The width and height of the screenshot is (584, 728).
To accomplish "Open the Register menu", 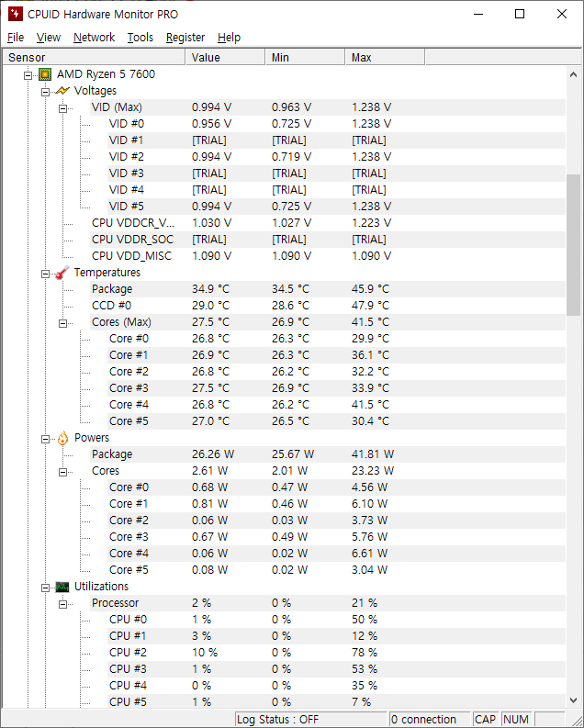I will (185, 37).
